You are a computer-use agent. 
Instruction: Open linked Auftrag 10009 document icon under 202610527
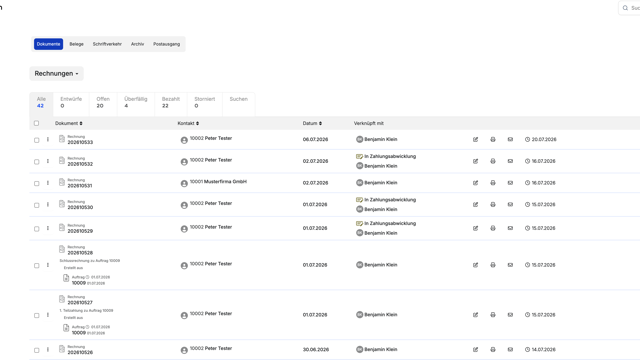(66, 328)
